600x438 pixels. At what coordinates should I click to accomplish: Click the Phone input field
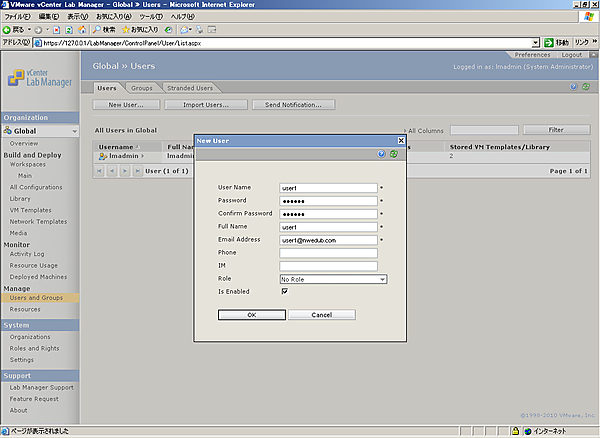pyautogui.click(x=328, y=253)
